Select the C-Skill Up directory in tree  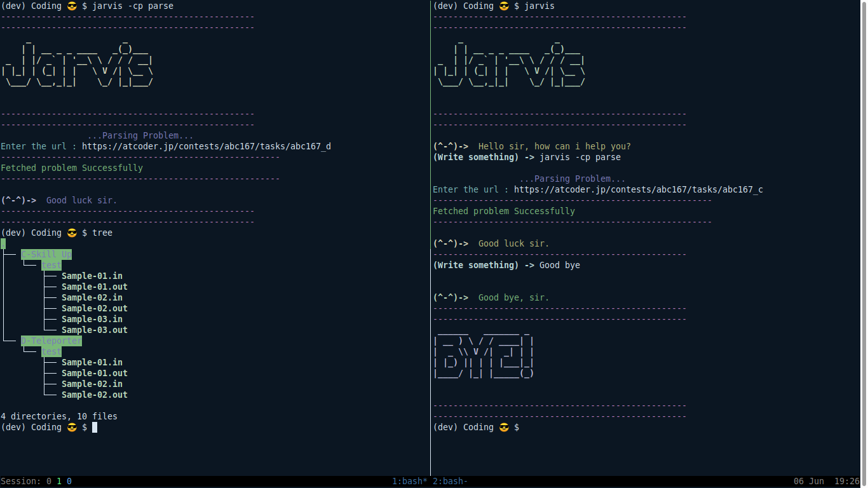[46, 254]
